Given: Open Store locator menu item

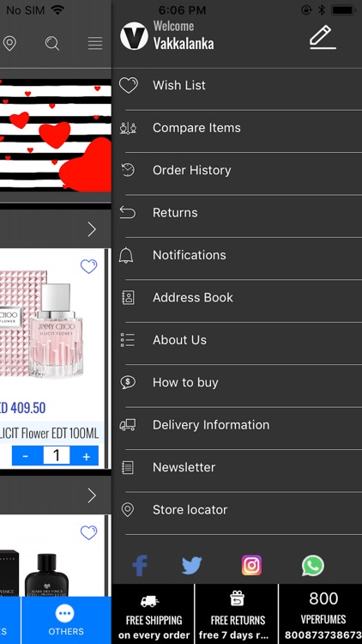Looking at the screenshot, I should [x=237, y=510].
